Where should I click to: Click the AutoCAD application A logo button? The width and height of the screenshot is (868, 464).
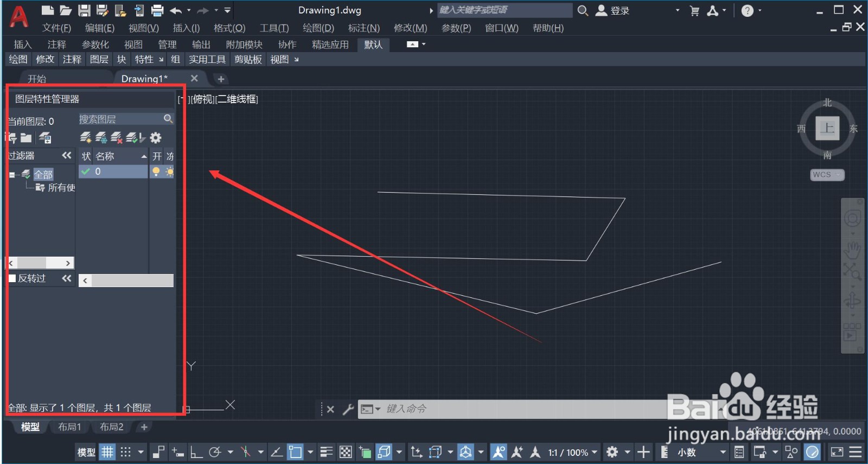[x=19, y=16]
